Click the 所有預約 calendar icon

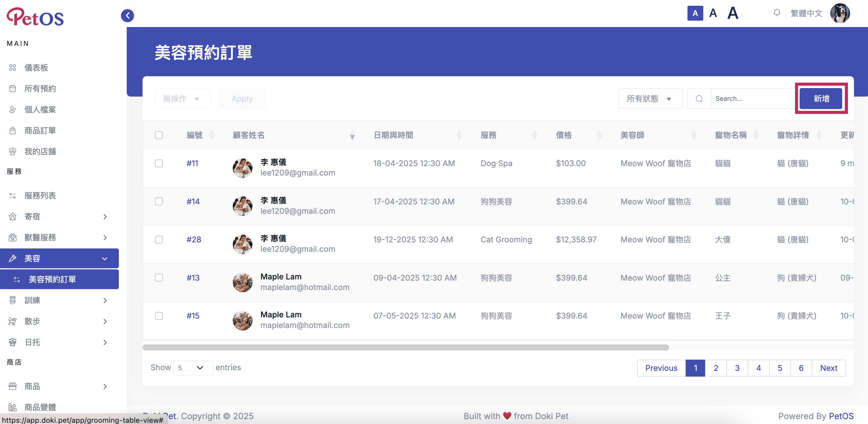click(x=12, y=89)
